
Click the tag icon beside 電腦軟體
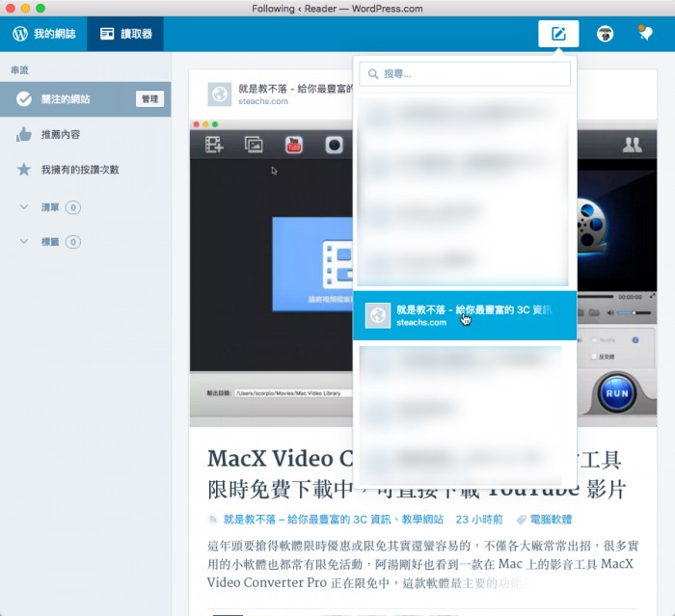(x=521, y=520)
